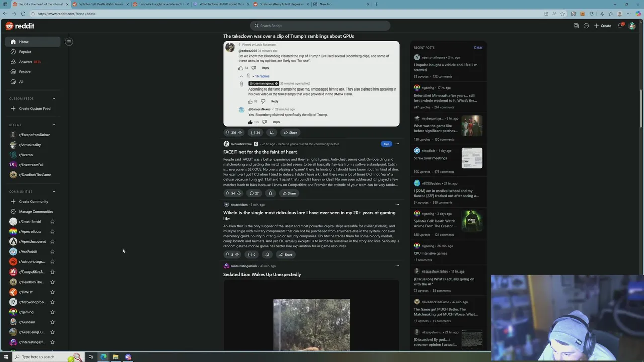The image size is (644, 362).
Task: Open Manage Communities
Action: click(33, 211)
